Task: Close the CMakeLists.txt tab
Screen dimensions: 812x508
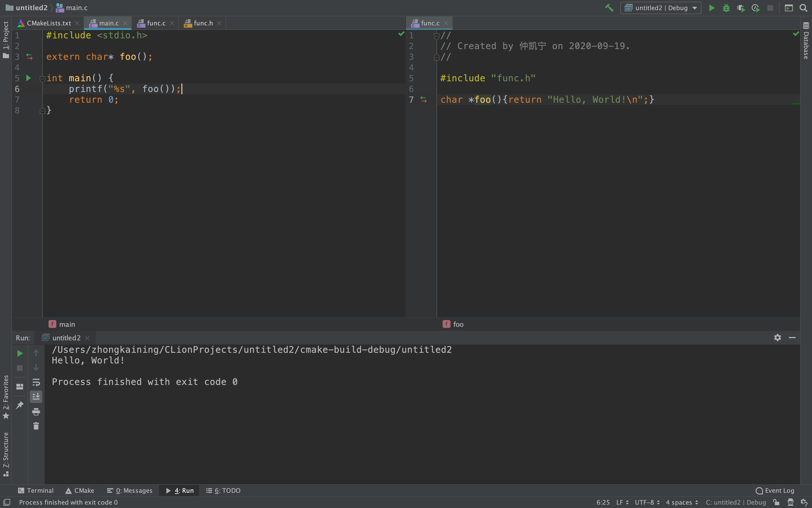Action: click(77, 23)
